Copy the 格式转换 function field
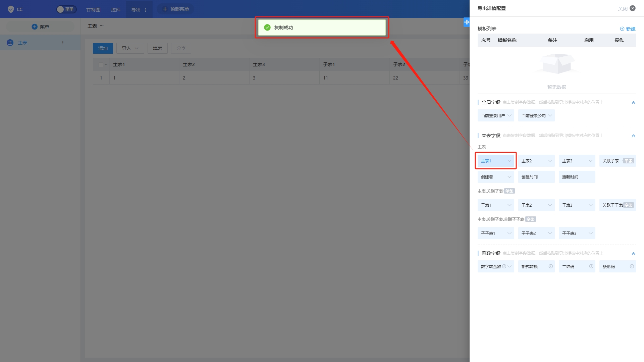This screenshot has height=362, width=644. pos(536,266)
